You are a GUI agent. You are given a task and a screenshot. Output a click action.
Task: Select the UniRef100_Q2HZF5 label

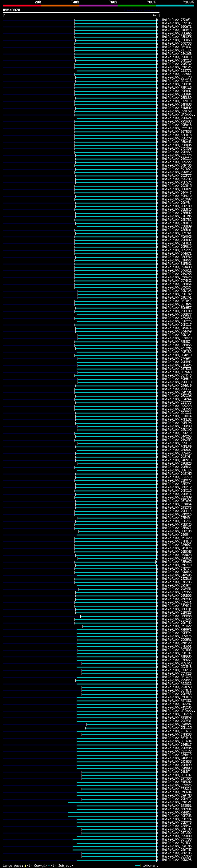[x=177, y=714]
